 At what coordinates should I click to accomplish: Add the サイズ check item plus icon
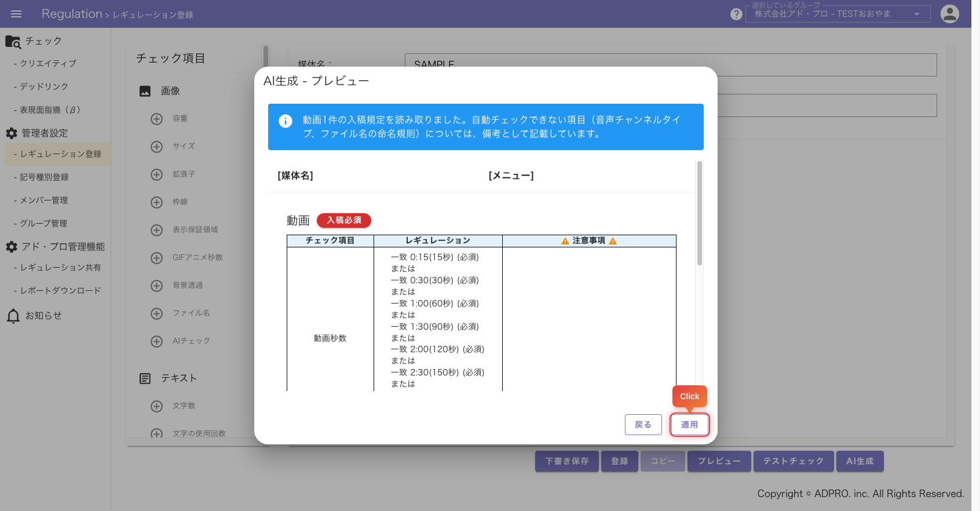click(x=156, y=147)
